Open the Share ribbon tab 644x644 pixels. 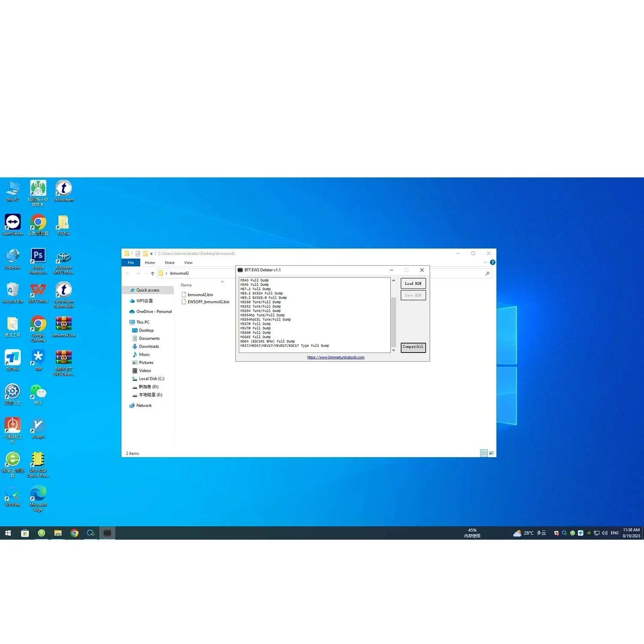point(170,263)
